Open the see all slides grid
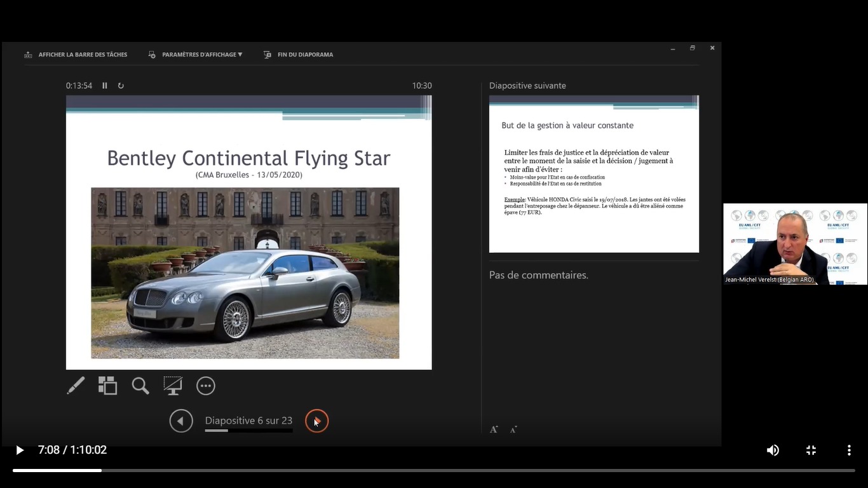 pyautogui.click(x=107, y=386)
